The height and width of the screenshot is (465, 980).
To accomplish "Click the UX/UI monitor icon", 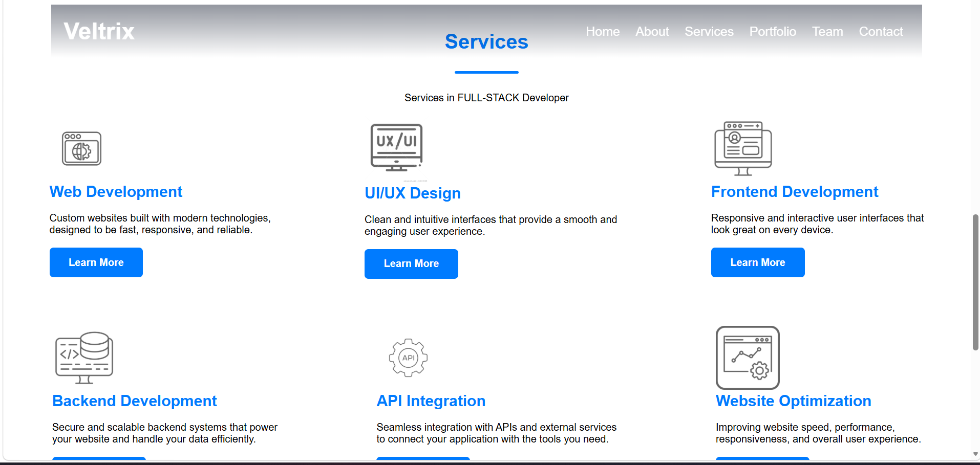I will (x=397, y=147).
